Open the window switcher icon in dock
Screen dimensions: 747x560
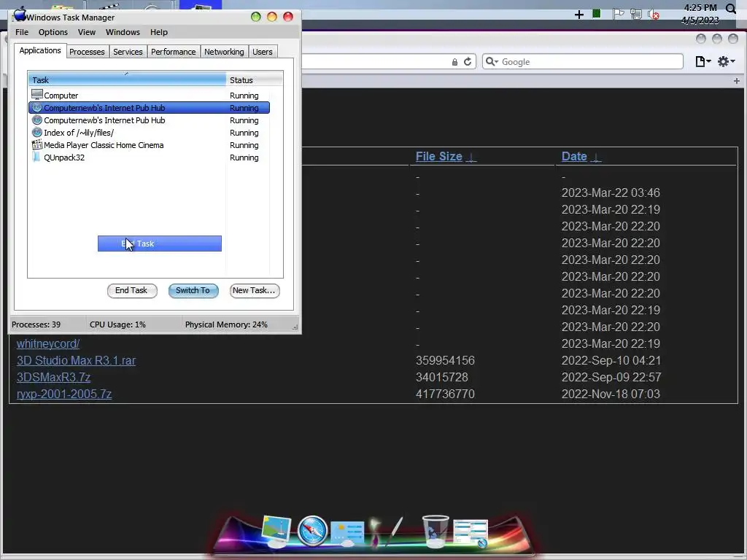click(x=471, y=533)
